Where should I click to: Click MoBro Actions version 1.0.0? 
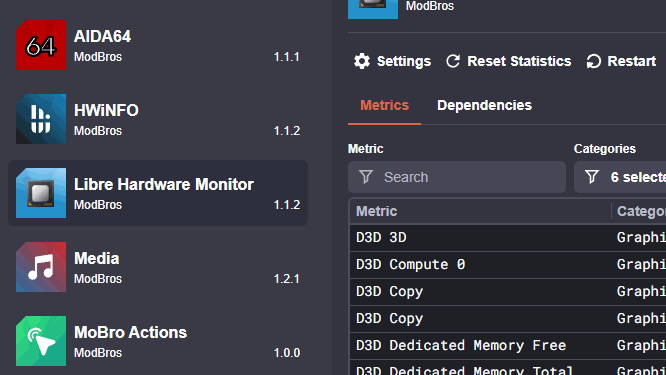(287, 353)
